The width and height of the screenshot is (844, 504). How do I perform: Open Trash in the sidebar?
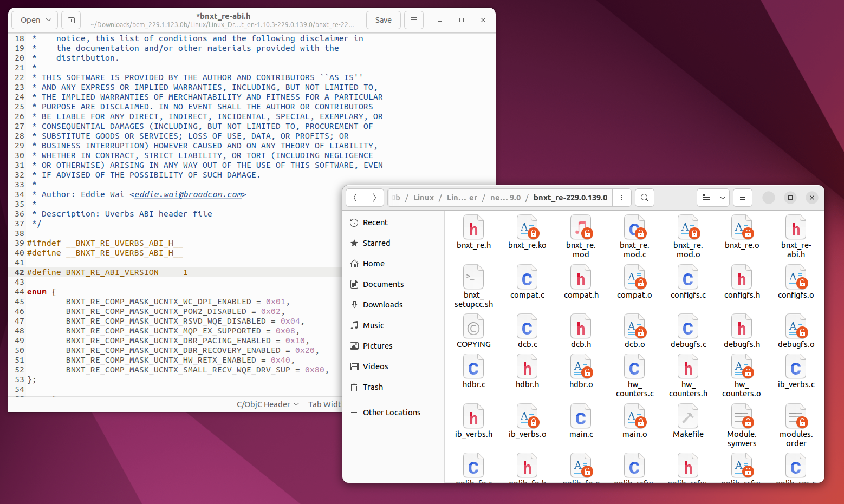(x=373, y=387)
